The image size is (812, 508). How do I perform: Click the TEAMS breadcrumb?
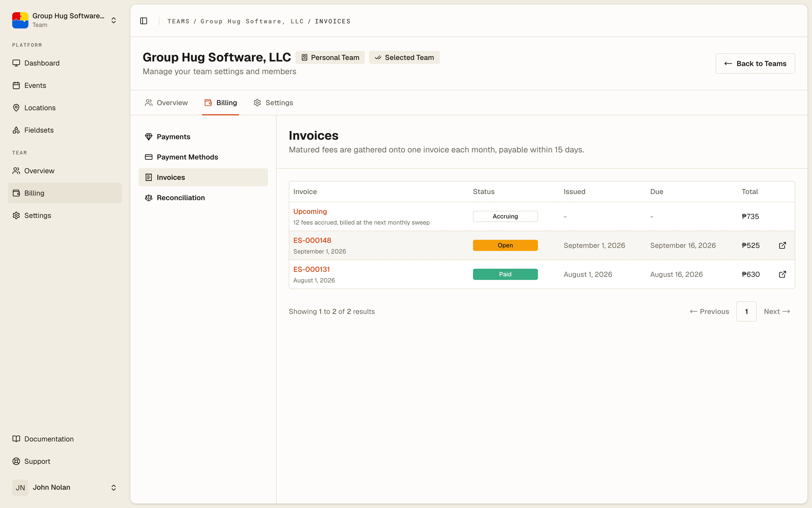click(178, 21)
